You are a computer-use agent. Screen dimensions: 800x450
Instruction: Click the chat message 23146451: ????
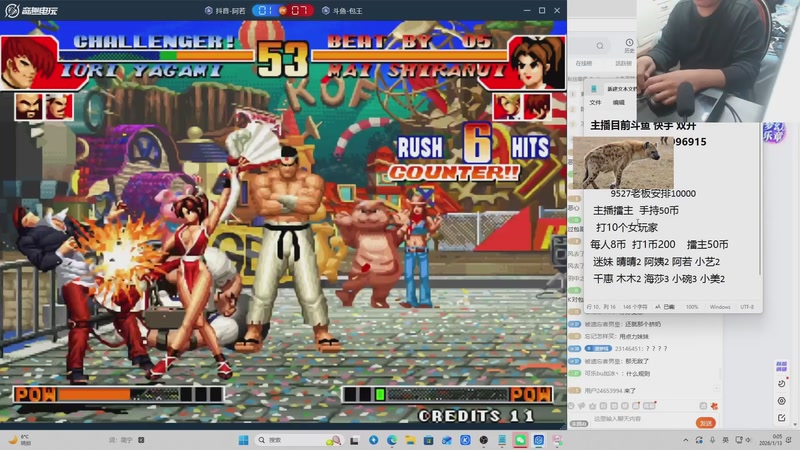641,348
